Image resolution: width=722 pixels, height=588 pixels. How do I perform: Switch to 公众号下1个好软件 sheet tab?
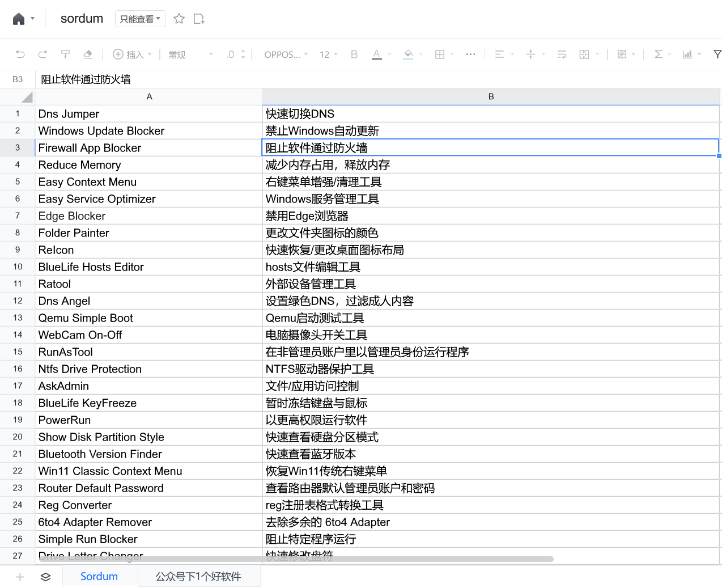tap(198, 576)
